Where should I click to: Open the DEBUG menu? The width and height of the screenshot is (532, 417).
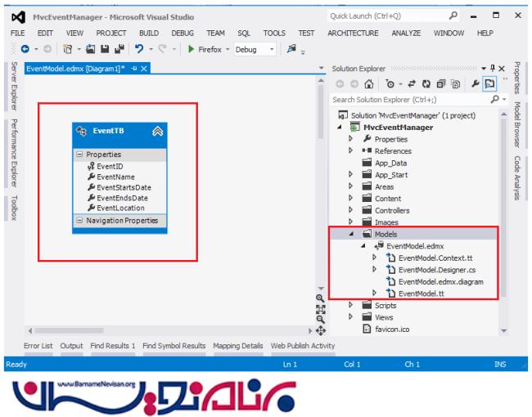pos(183,33)
